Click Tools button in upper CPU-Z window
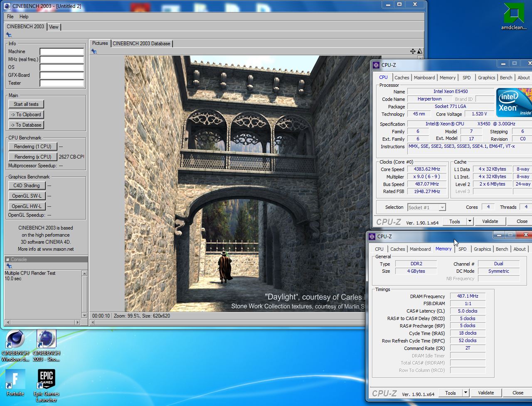532x406 pixels. point(455,221)
